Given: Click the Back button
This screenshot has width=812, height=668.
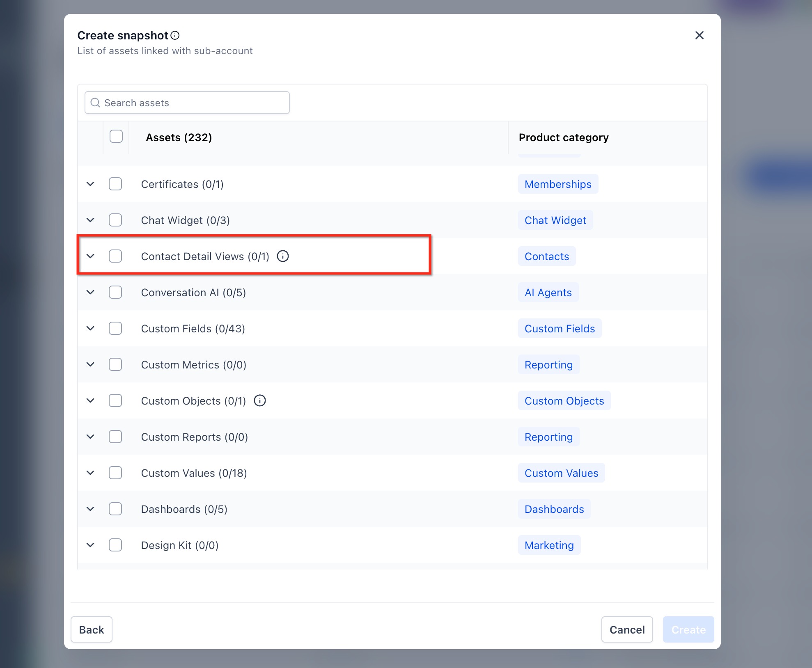Looking at the screenshot, I should click(92, 629).
